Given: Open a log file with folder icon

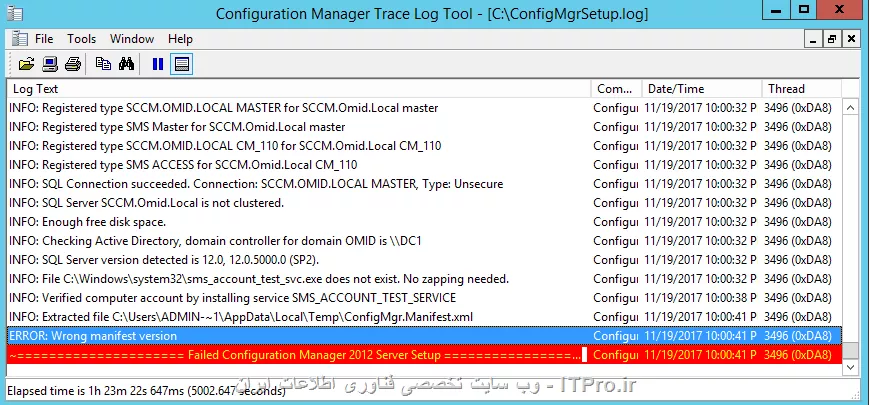Looking at the screenshot, I should pos(26,64).
